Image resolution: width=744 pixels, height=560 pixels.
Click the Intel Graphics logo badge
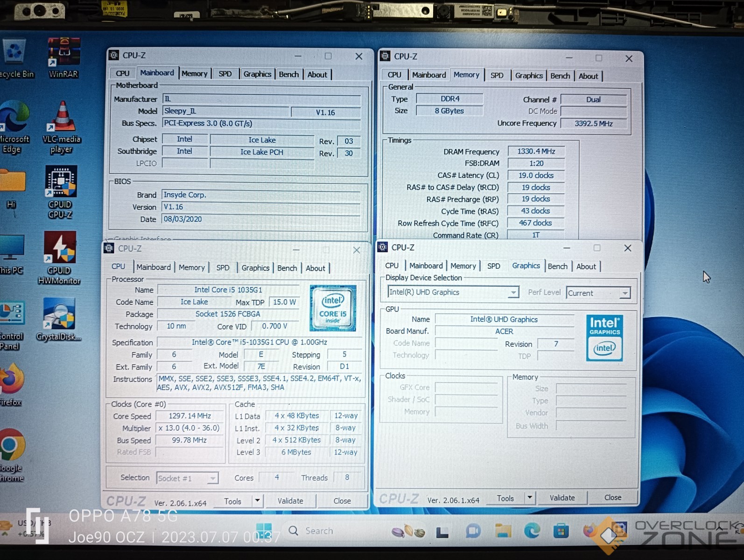click(604, 337)
